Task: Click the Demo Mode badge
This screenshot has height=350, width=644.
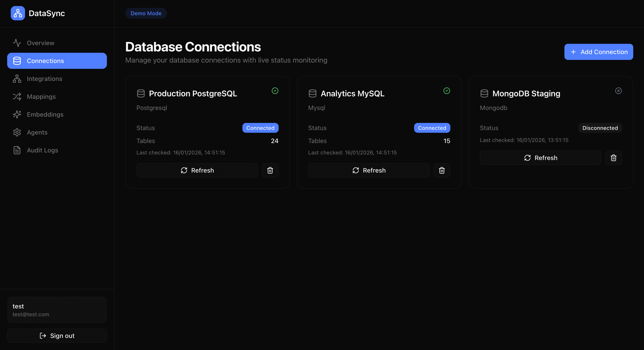Action: pos(146,13)
